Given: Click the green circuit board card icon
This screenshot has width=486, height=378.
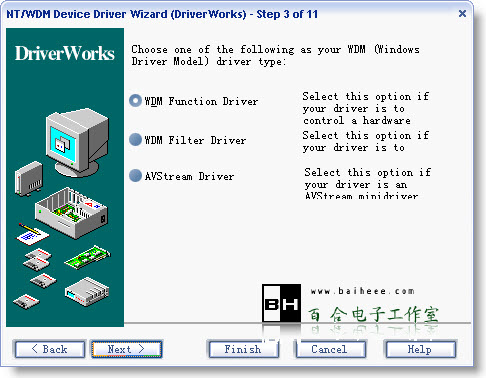Looking at the screenshot, I should click(x=87, y=257).
